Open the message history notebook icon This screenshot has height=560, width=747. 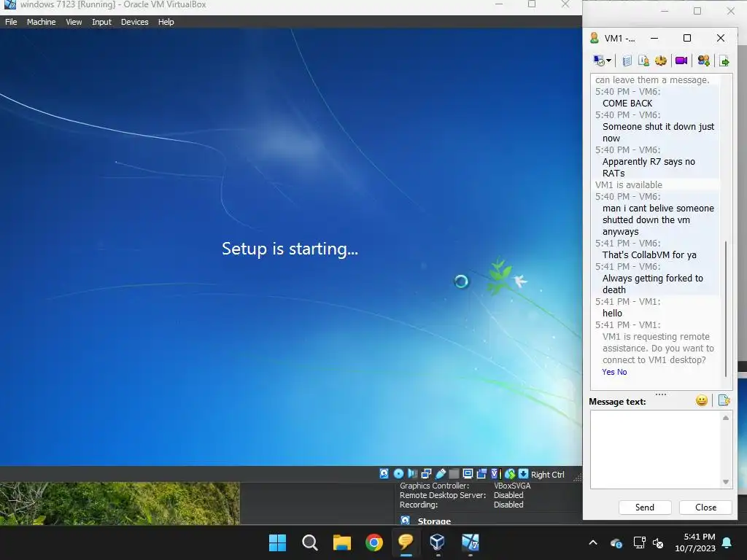pyautogui.click(x=627, y=61)
